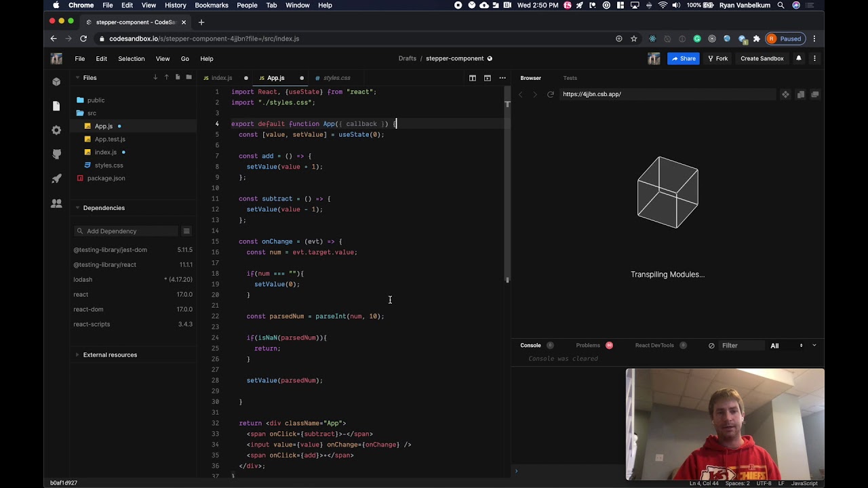Screen dimensions: 868x488
Task: Refresh the sandbox preview browser
Action: [x=551, y=94]
